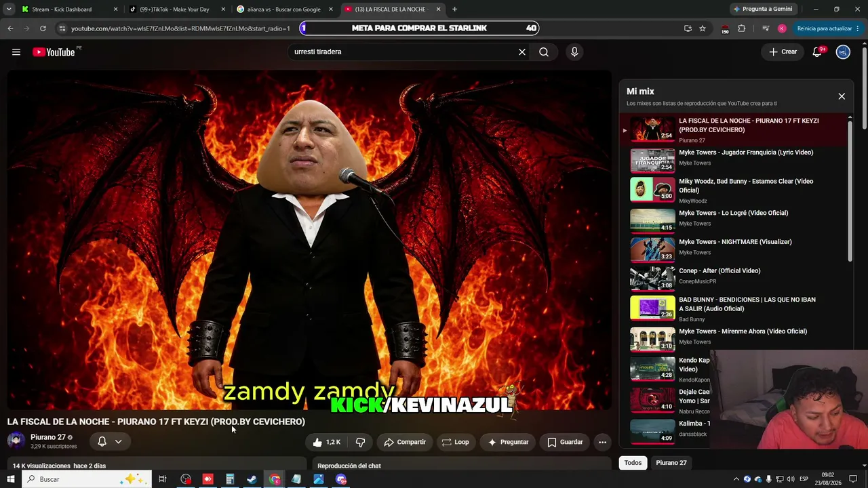Viewport: 868px width, 488px height.
Task: Show hidden system tray icons
Action: (736, 479)
